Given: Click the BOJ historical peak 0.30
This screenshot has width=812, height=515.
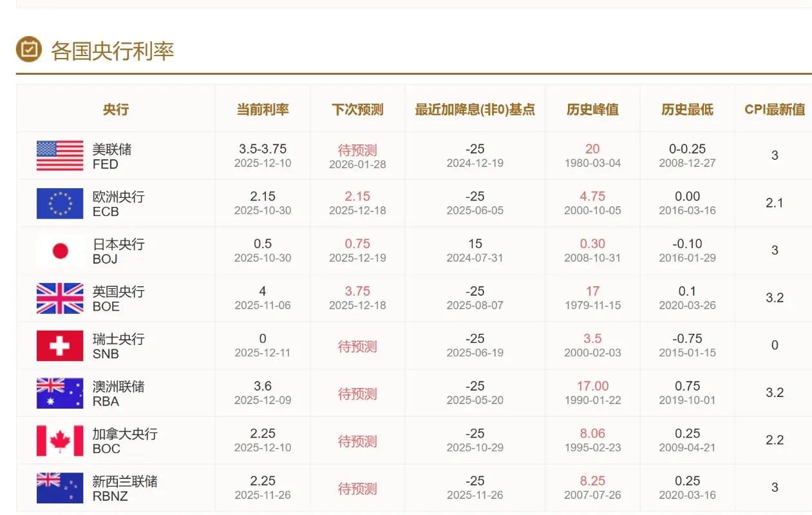Looking at the screenshot, I should [x=592, y=244].
